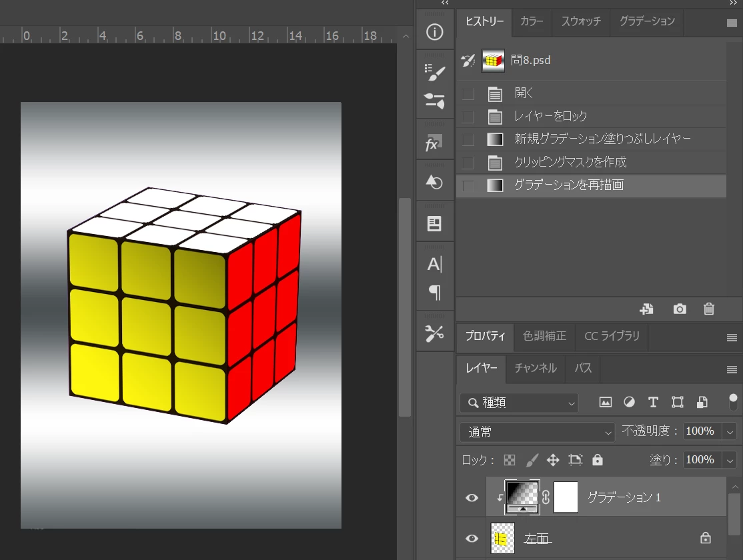Open the Tool Presets panel icon
The width and height of the screenshot is (743, 560).
click(434, 333)
